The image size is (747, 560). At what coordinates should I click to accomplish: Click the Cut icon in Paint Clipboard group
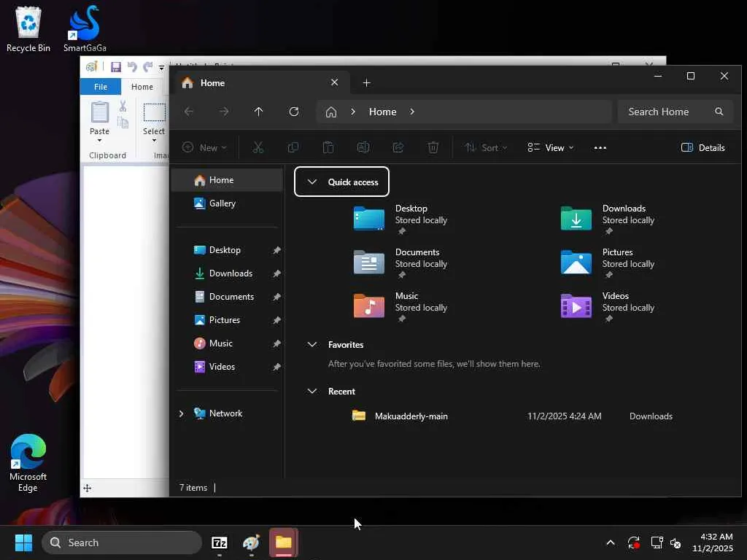pyautogui.click(x=123, y=106)
